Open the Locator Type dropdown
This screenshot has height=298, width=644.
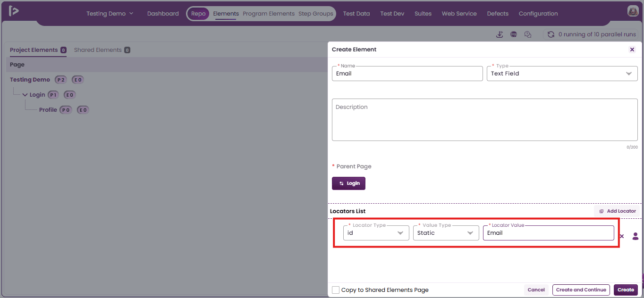click(376, 233)
